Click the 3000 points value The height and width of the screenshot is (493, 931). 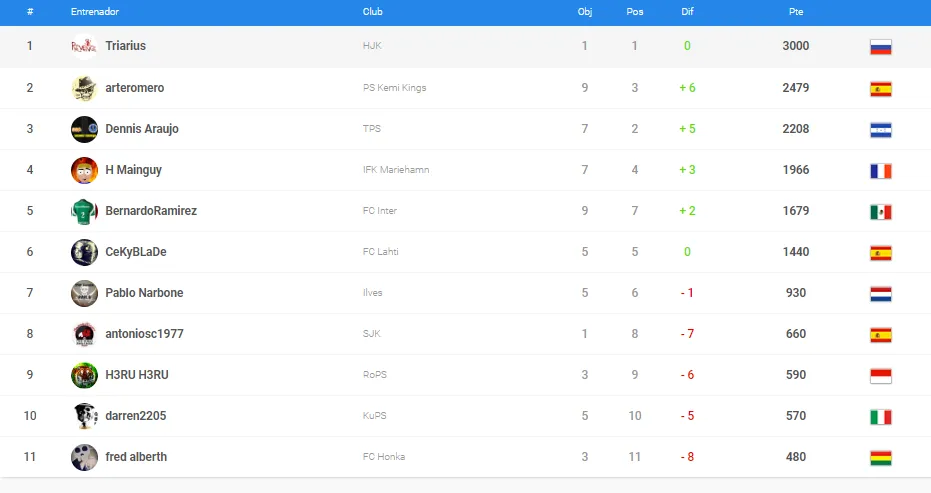click(x=796, y=46)
